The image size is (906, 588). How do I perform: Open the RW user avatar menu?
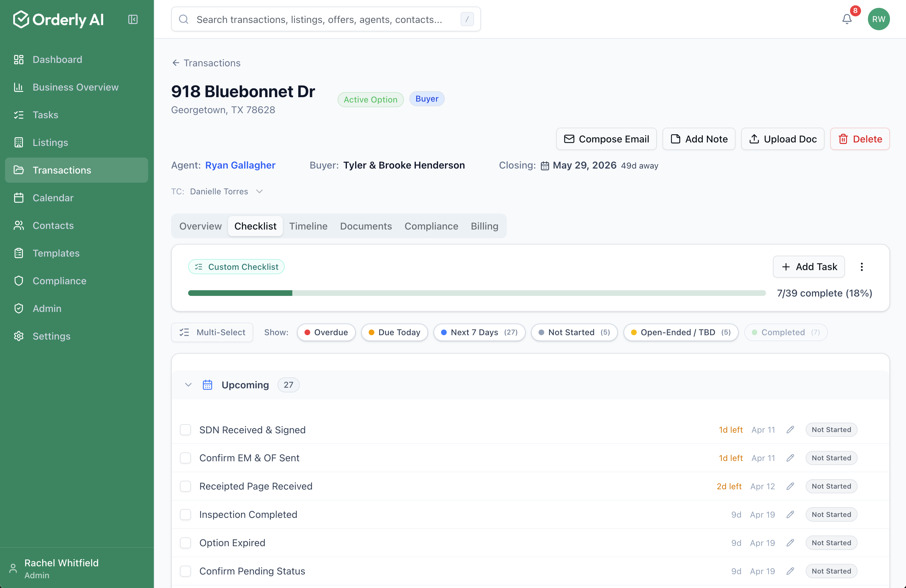(x=879, y=19)
